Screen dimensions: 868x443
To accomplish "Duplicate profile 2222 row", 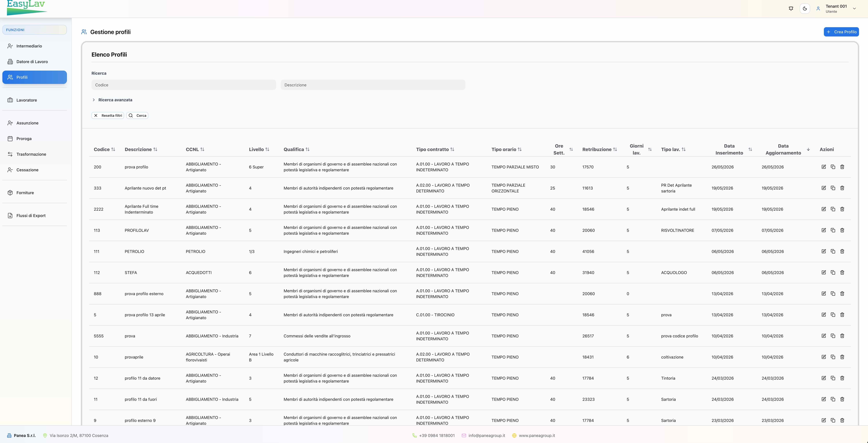I will (x=833, y=209).
